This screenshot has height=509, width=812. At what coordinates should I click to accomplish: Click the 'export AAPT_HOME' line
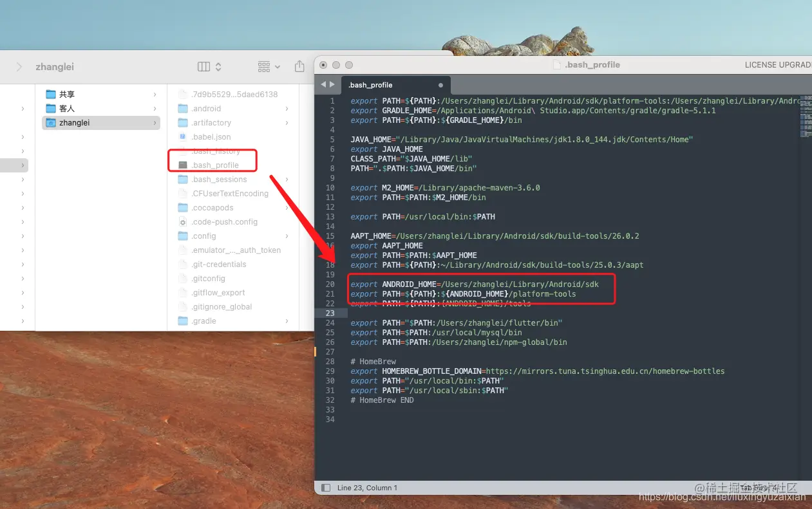point(386,246)
